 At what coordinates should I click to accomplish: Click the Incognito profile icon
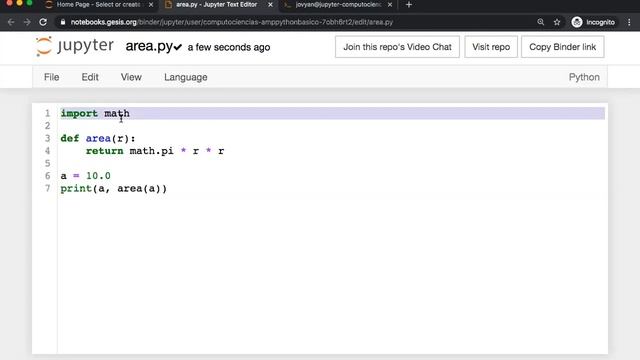point(577,22)
